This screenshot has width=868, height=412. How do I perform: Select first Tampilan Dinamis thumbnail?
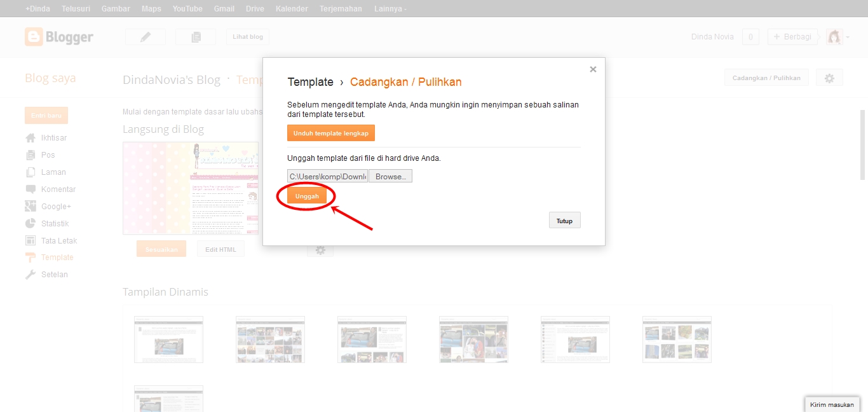click(x=168, y=340)
